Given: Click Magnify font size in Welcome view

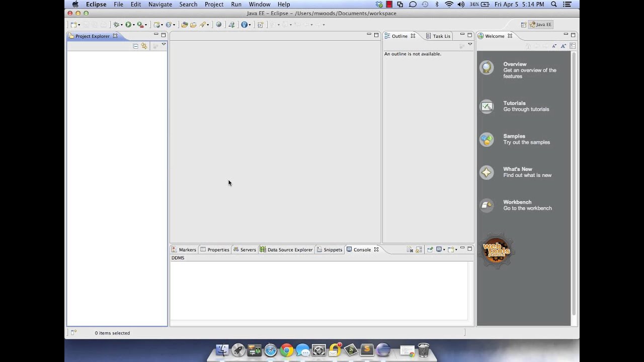Looking at the screenshot, I should point(563,46).
